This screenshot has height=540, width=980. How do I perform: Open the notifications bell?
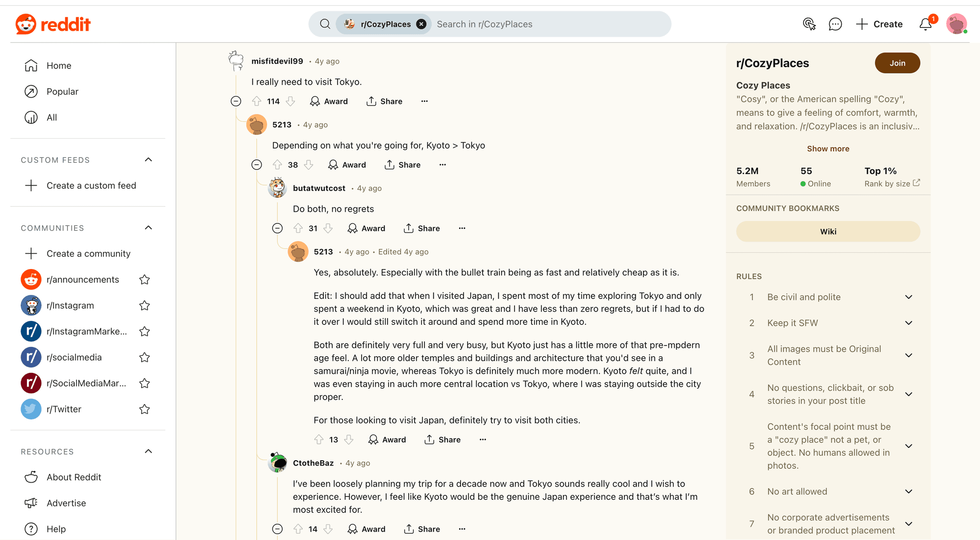point(925,24)
